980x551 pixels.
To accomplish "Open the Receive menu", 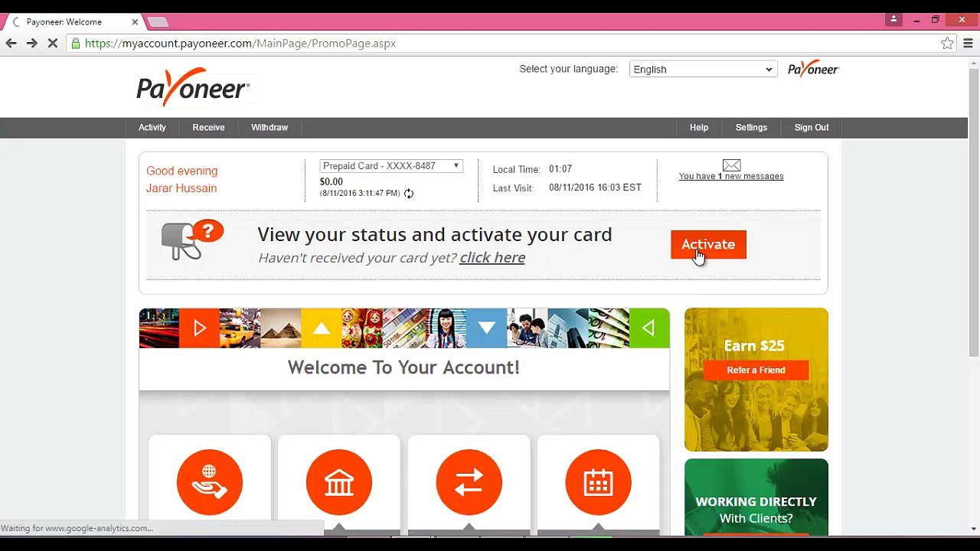I will (x=208, y=128).
